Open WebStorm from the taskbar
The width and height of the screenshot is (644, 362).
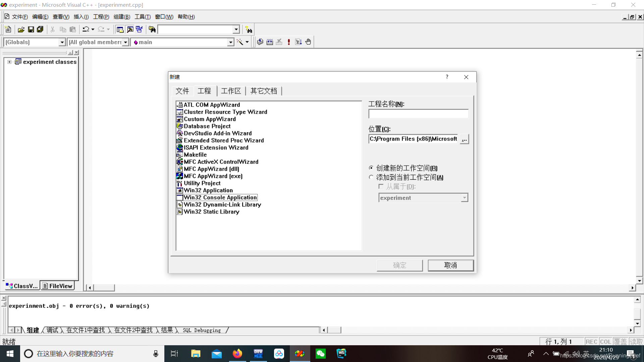341,354
